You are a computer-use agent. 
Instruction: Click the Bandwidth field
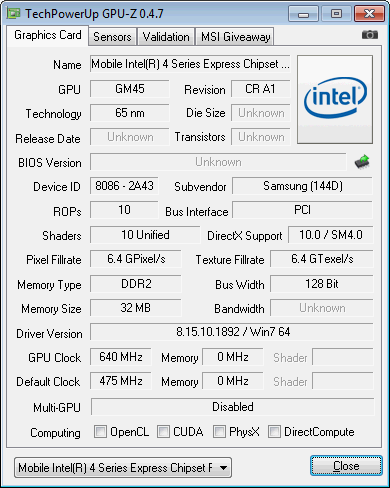click(322, 308)
